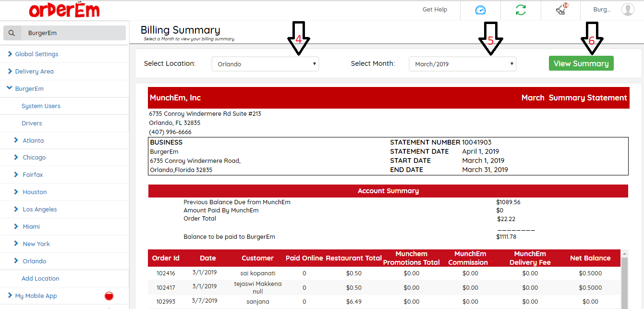Open System Users menu item
Image resolution: width=644 pixels, height=309 pixels.
point(41,106)
